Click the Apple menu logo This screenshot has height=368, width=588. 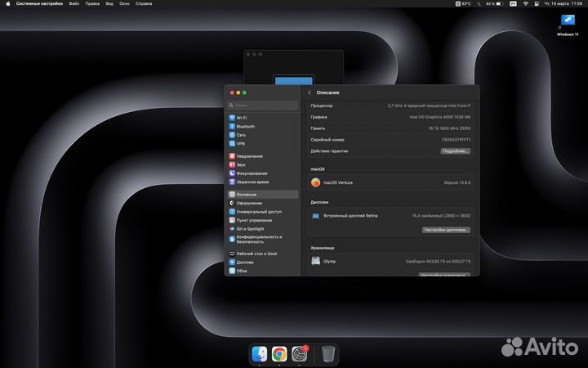[8, 4]
